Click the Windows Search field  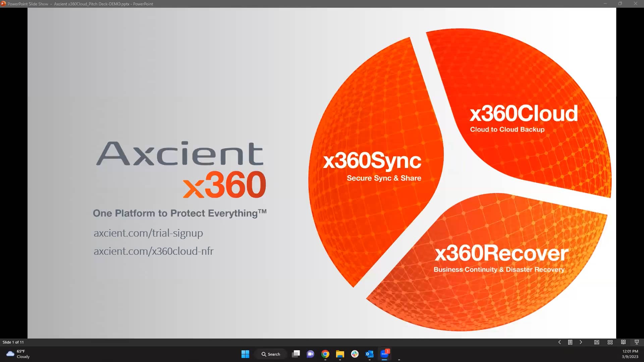coord(271,354)
